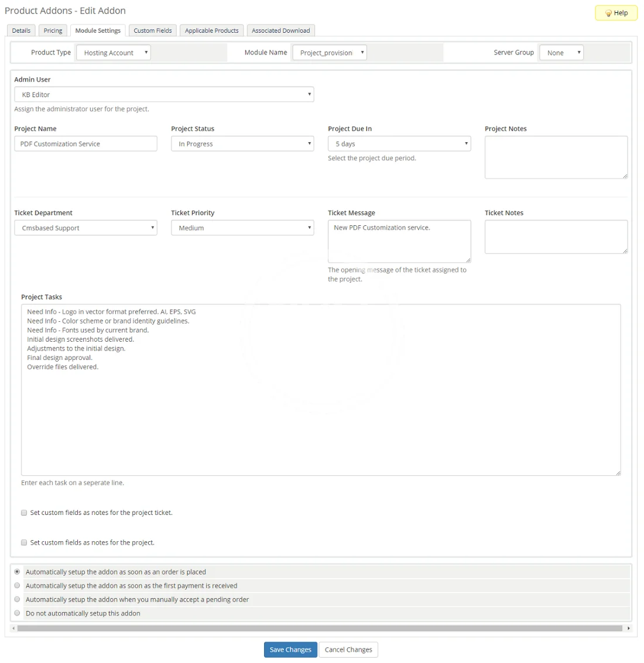This screenshot has width=644, height=663.
Task: Check custom fields as notes for project
Action: click(x=24, y=542)
